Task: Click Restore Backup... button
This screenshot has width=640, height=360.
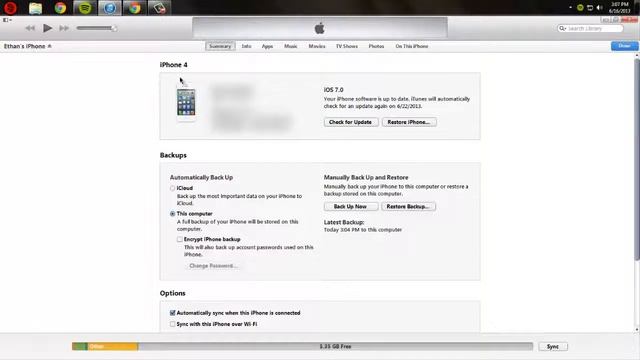Action: coord(408,207)
